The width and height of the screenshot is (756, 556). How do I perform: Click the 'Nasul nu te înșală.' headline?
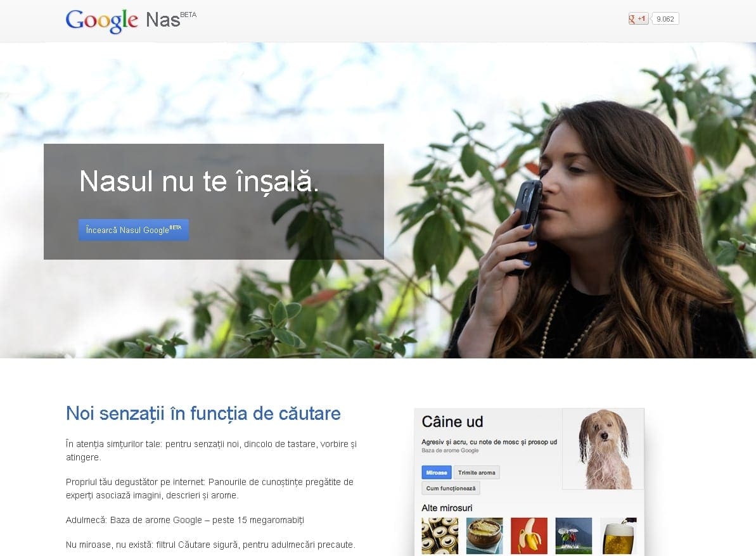click(x=199, y=181)
